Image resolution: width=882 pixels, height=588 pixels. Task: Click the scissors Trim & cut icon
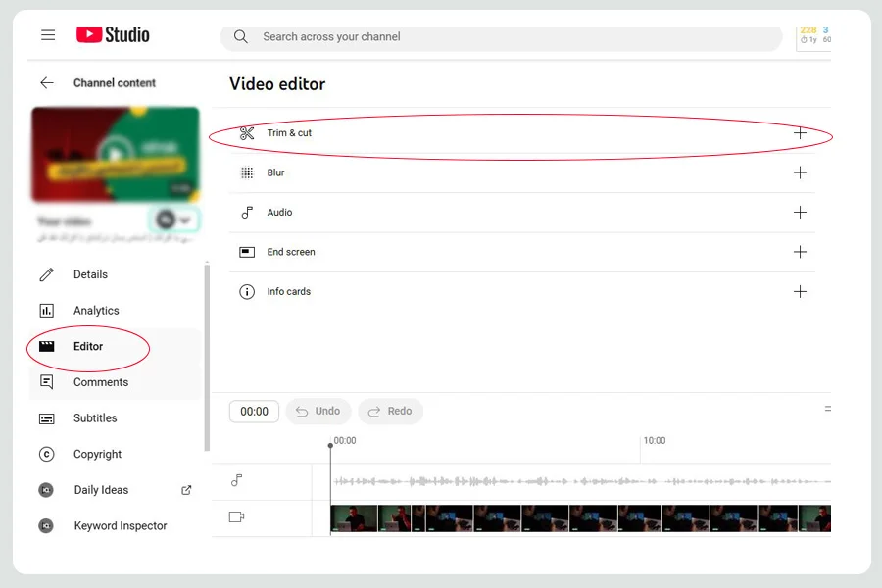pos(247,133)
